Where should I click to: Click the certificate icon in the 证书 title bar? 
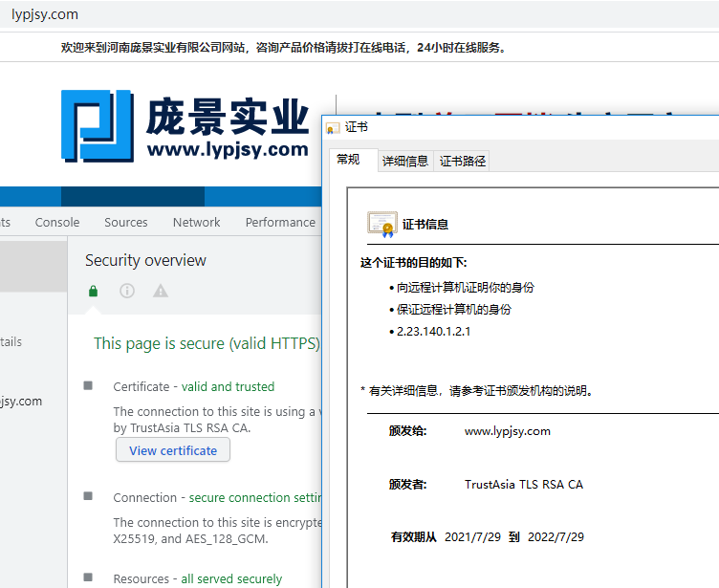pos(333,128)
